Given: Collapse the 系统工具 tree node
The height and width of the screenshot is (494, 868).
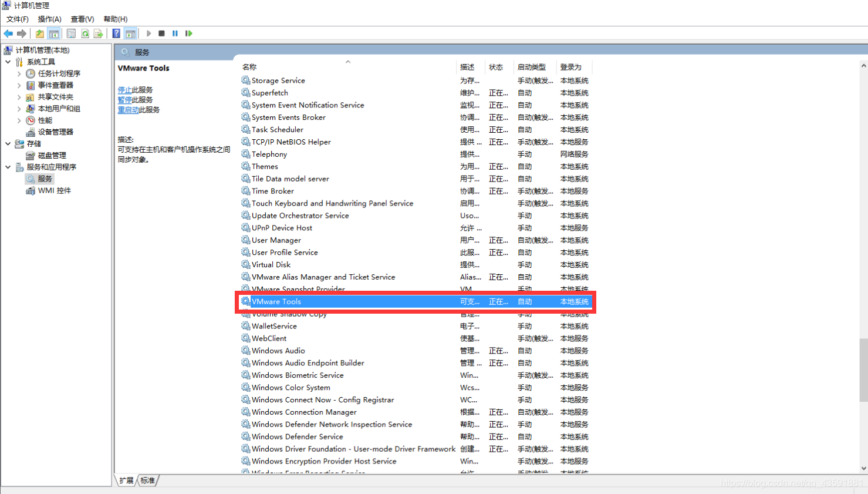Looking at the screenshot, I should [8, 62].
